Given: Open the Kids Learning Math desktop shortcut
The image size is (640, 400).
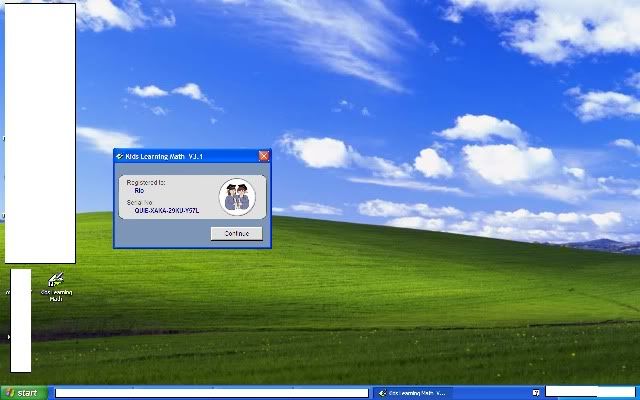Looking at the screenshot, I should point(56,287).
